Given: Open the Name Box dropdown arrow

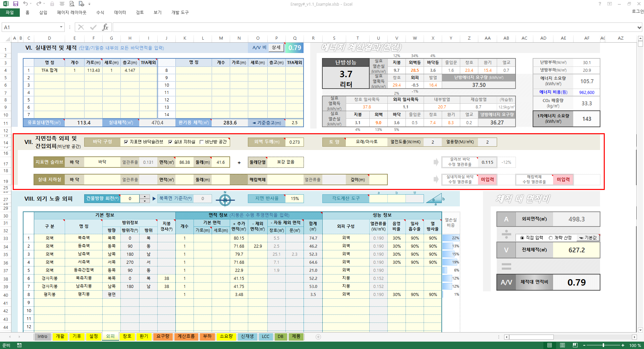Looking at the screenshot, I should pos(61,27).
